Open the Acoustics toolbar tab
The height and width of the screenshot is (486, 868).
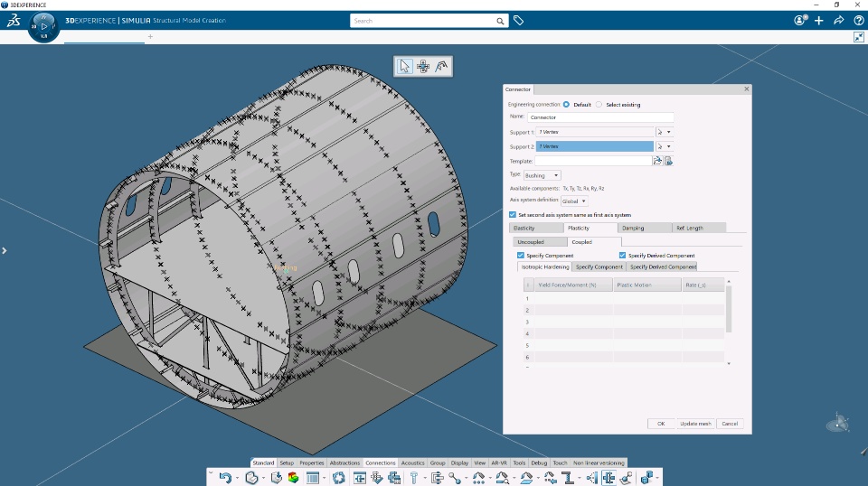(x=413, y=463)
